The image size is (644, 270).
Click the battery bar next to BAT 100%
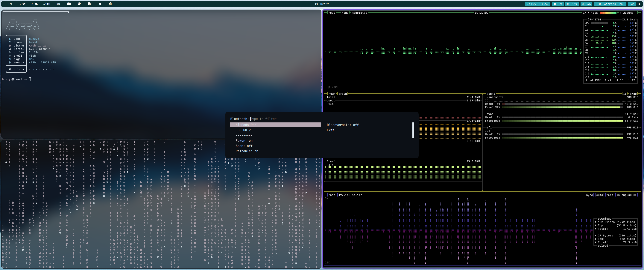click(x=608, y=12)
